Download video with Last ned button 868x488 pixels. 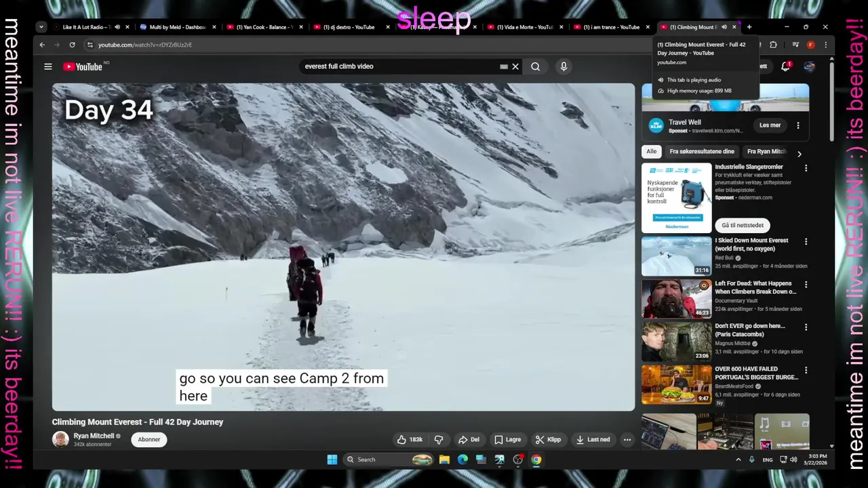click(x=592, y=439)
